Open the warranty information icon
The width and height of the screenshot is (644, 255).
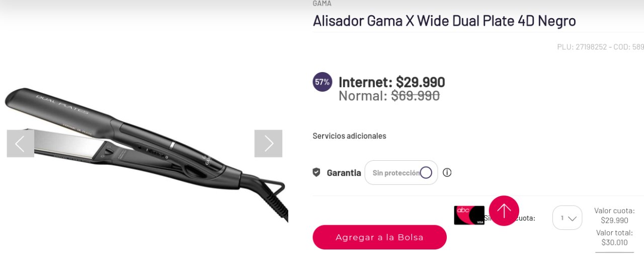447,172
